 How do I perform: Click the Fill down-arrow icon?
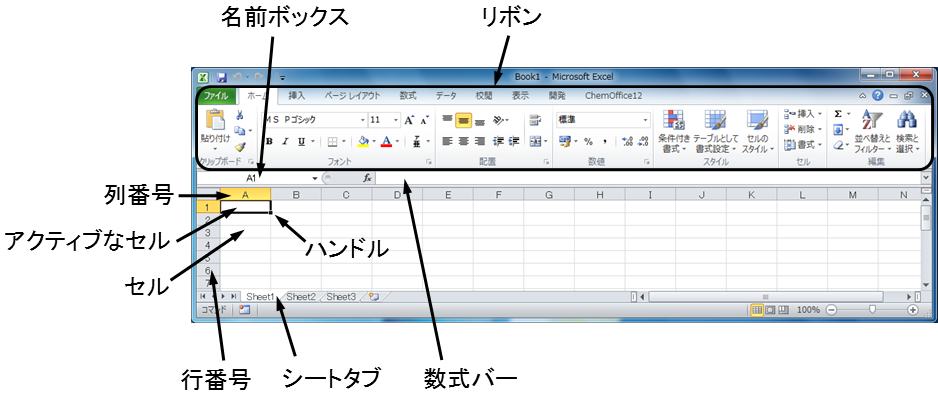tap(839, 129)
